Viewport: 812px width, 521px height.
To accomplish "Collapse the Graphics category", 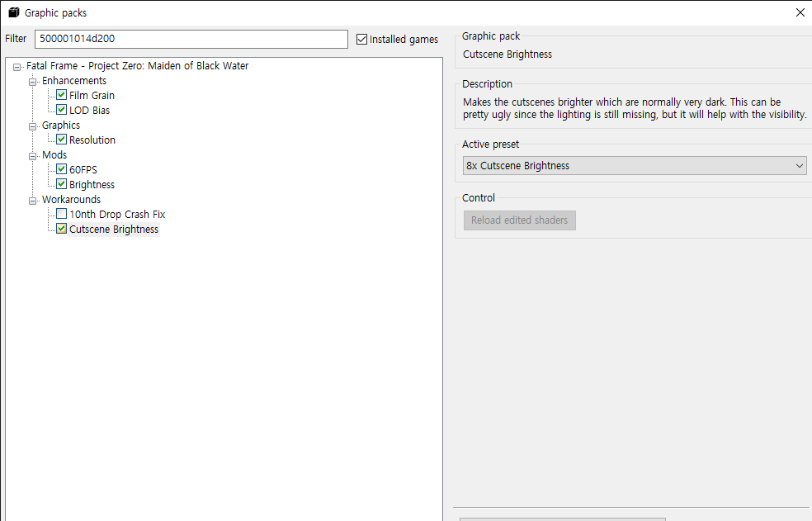I will point(33,126).
